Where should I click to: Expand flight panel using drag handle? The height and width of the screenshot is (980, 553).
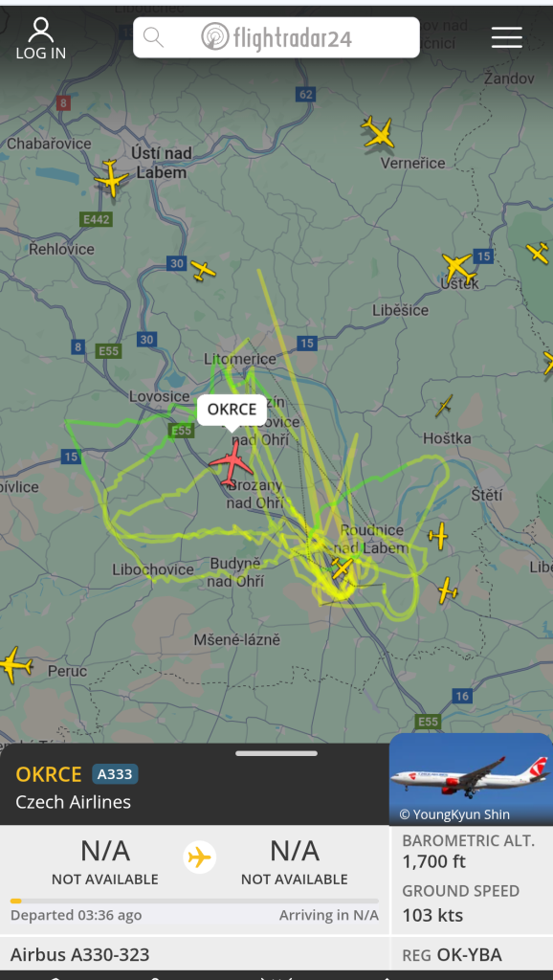pyautogui.click(x=276, y=753)
